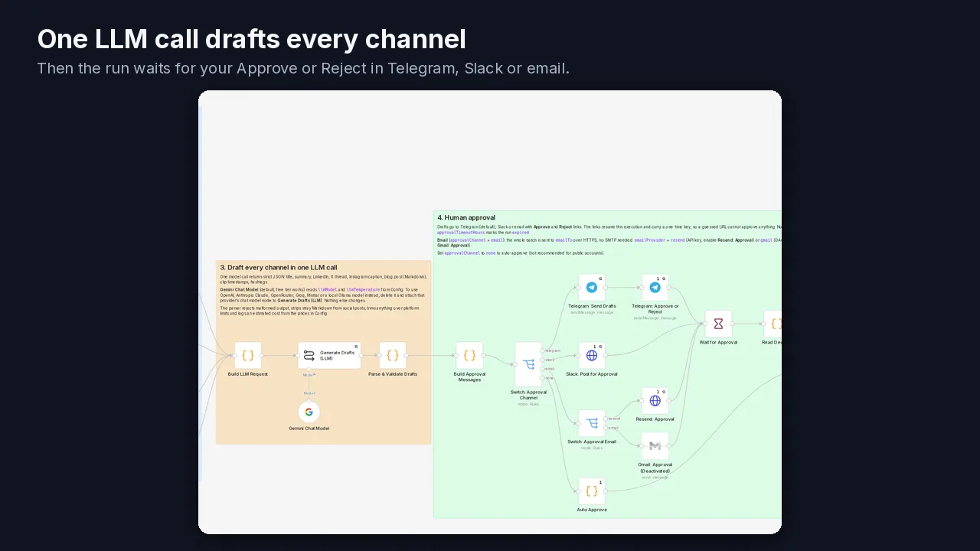Image resolution: width=980 pixels, height=551 pixels.
Task: Open the Switch: Approval Email node icon
Action: coord(592,423)
